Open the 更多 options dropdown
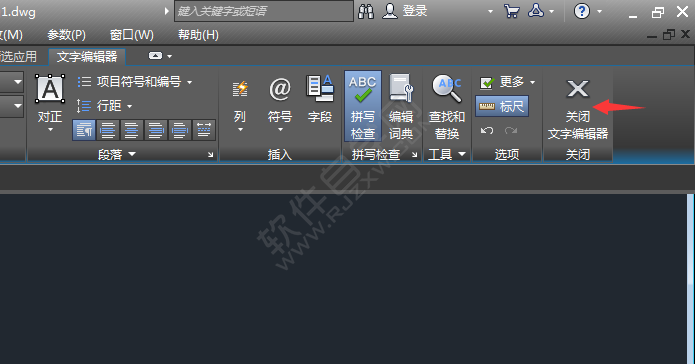This screenshot has height=364, width=695. (508, 82)
